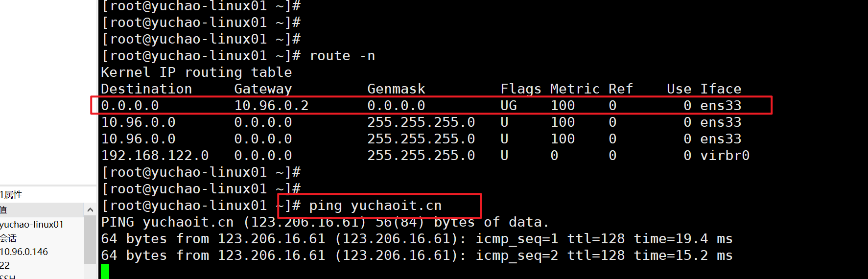Click the ping yuchaoit.cn command

(x=375, y=206)
